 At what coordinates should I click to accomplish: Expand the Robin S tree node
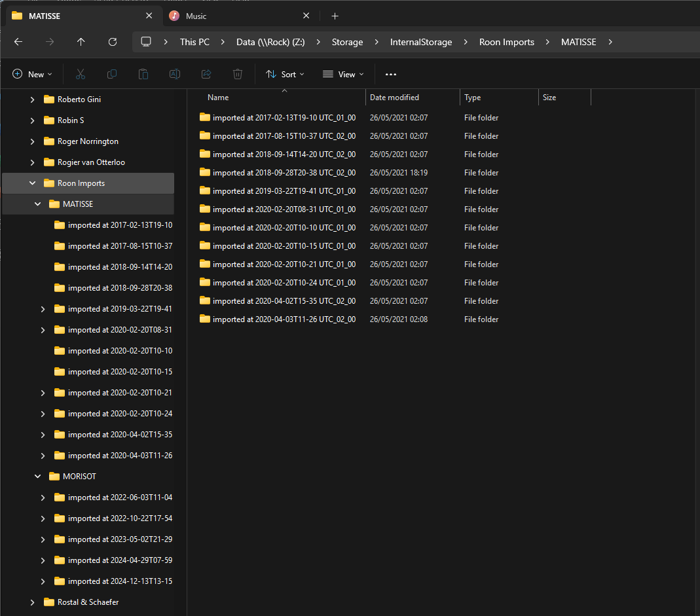(x=32, y=120)
